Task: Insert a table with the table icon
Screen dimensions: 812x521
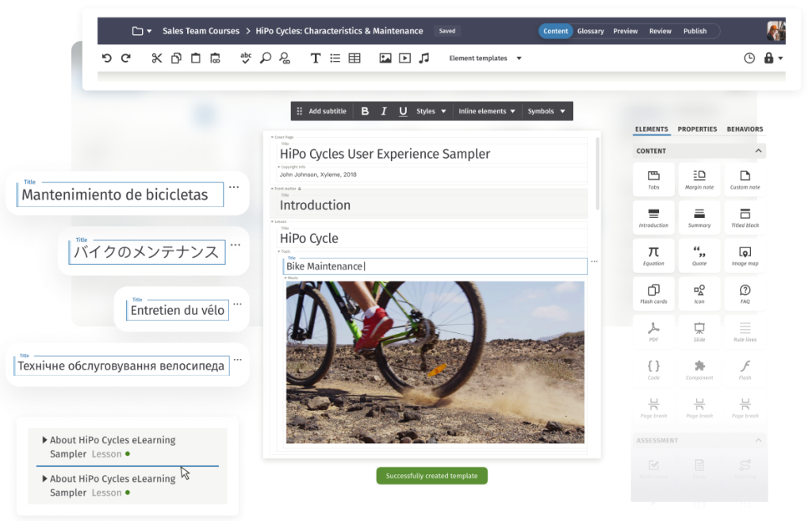Action: click(354, 58)
